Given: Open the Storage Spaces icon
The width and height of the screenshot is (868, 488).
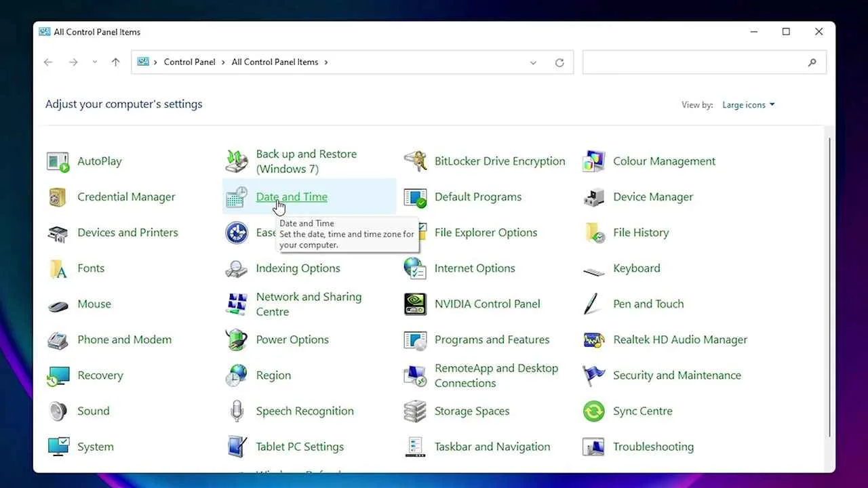Looking at the screenshot, I should click(415, 411).
